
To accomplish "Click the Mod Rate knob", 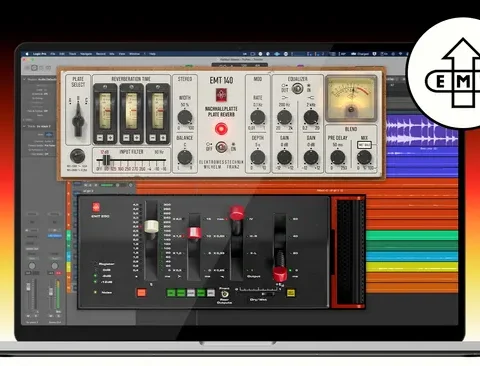I will [x=258, y=117].
